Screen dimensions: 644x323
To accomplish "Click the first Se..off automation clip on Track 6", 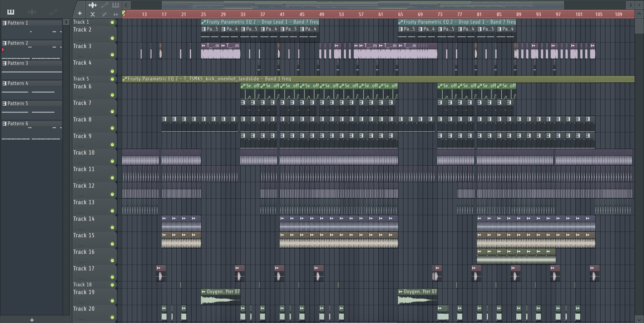I will pos(250,91).
